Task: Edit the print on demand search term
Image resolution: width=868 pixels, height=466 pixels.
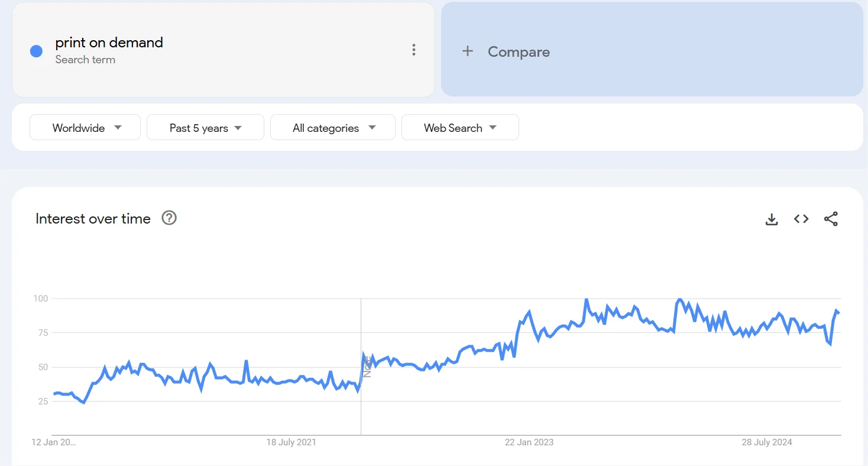Action: (109, 43)
